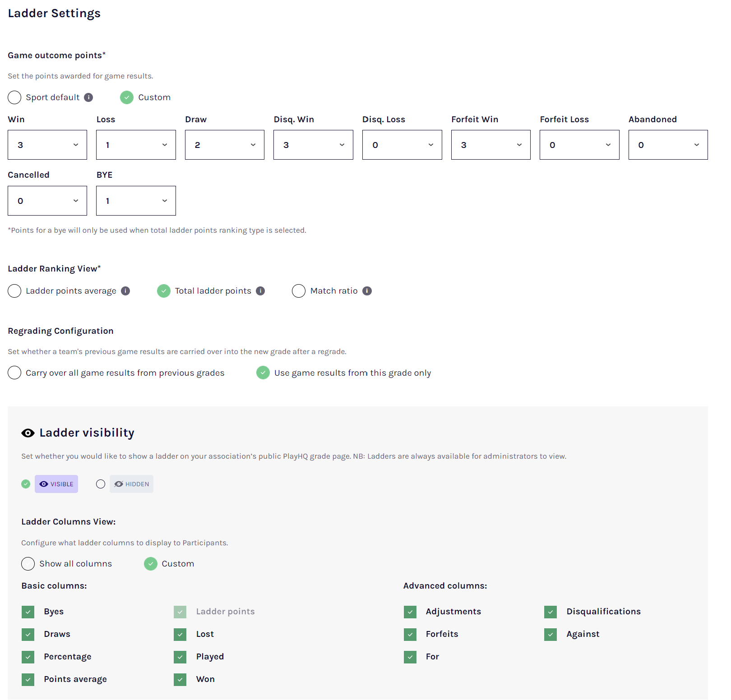Select Match ratio ranking view
731x700 pixels.
coord(299,291)
